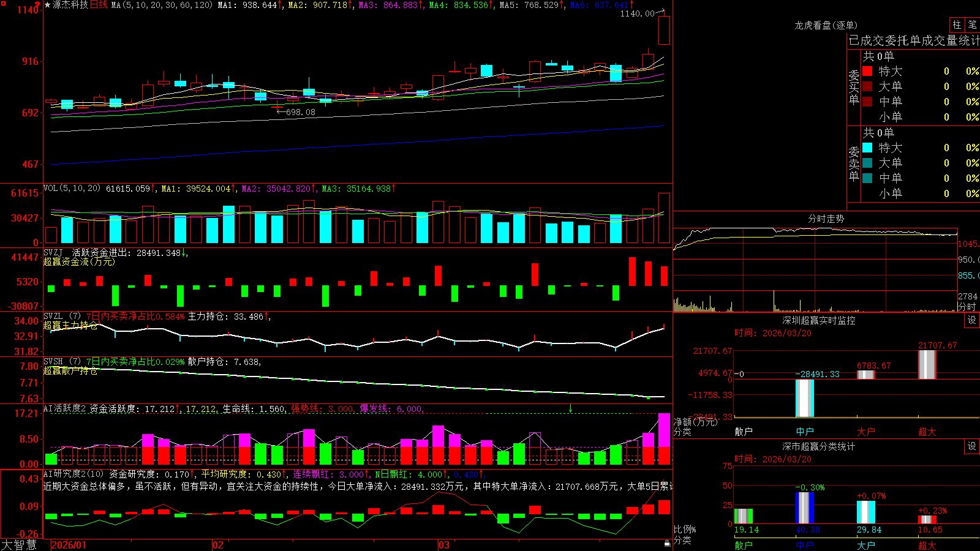This screenshot has width=980, height=551.
Task: Click the 超赢资金流(万元) label
Action: pyautogui.click(x=79, y=261)
